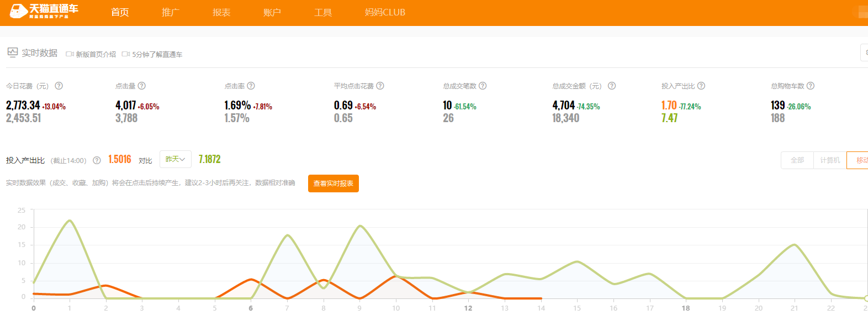Click the x-axis label 18
The width and height of the screenshot is (868, 320).
686,308
